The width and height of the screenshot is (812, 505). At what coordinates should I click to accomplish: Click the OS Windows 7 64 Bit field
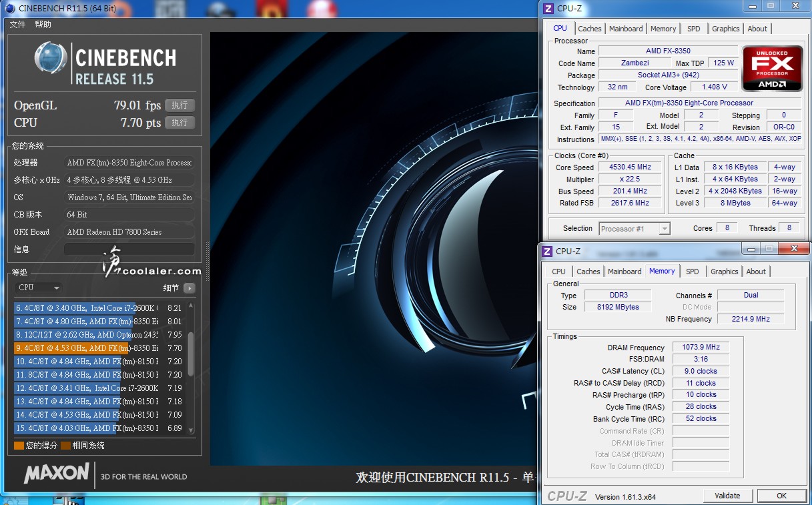point(129,197)
